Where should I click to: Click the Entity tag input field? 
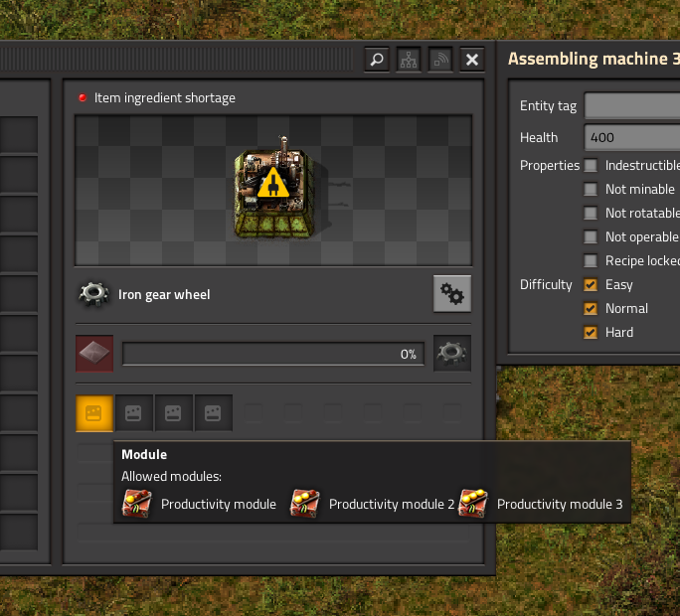coord(632,105)
